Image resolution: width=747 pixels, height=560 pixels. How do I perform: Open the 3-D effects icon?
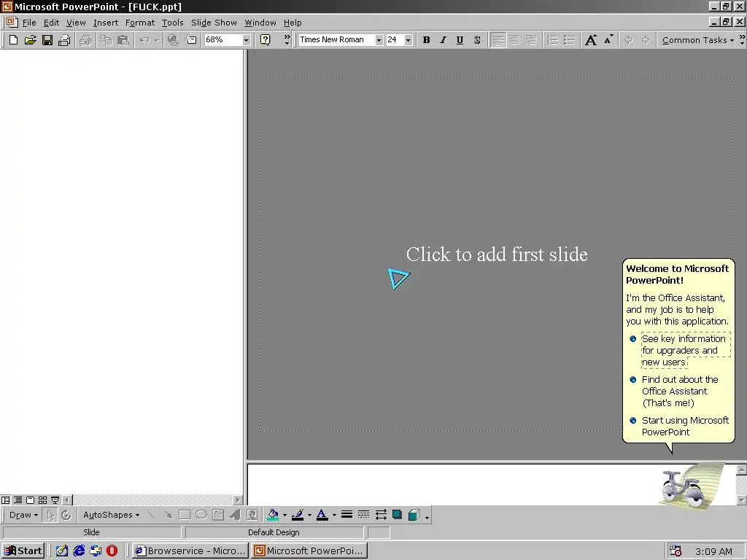(x=414, y=515)
